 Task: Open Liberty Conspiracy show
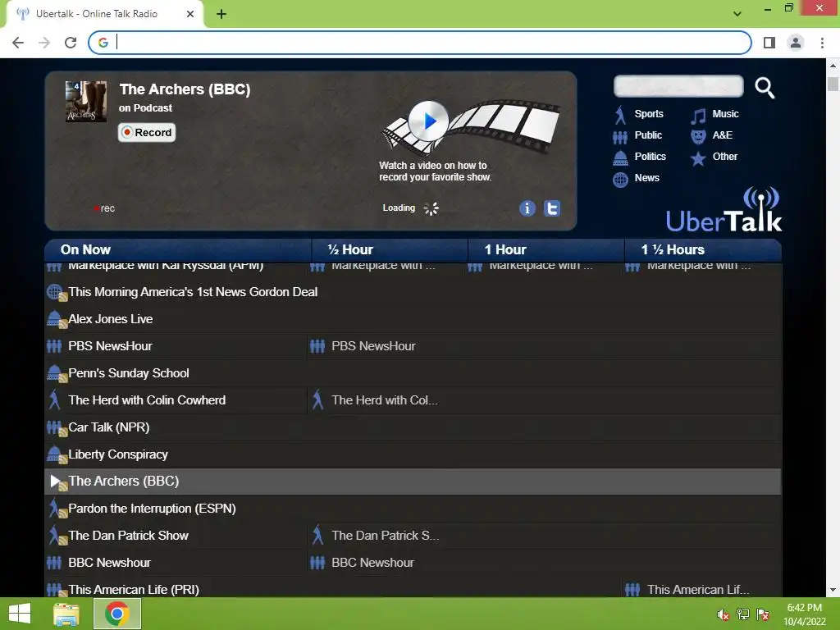118,454
